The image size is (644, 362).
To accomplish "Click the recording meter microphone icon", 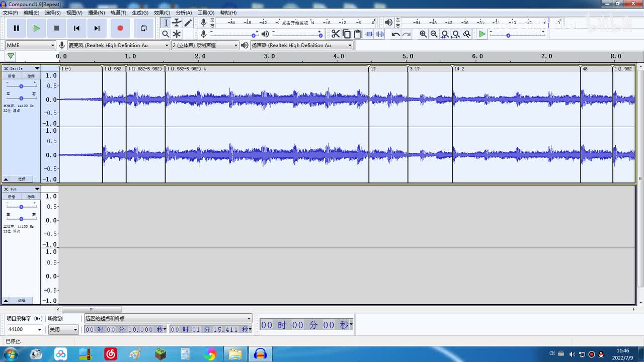I will point(203,23).
